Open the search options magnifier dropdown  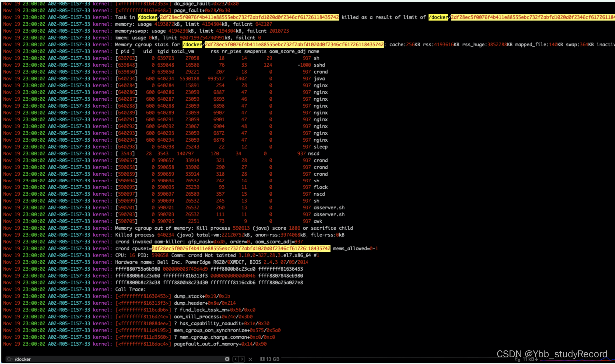[x=10, y=359]
